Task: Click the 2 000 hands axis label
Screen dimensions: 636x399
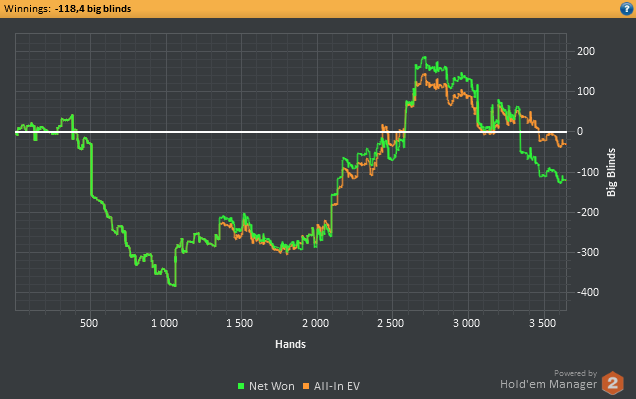Action: [x=315, y=323]
